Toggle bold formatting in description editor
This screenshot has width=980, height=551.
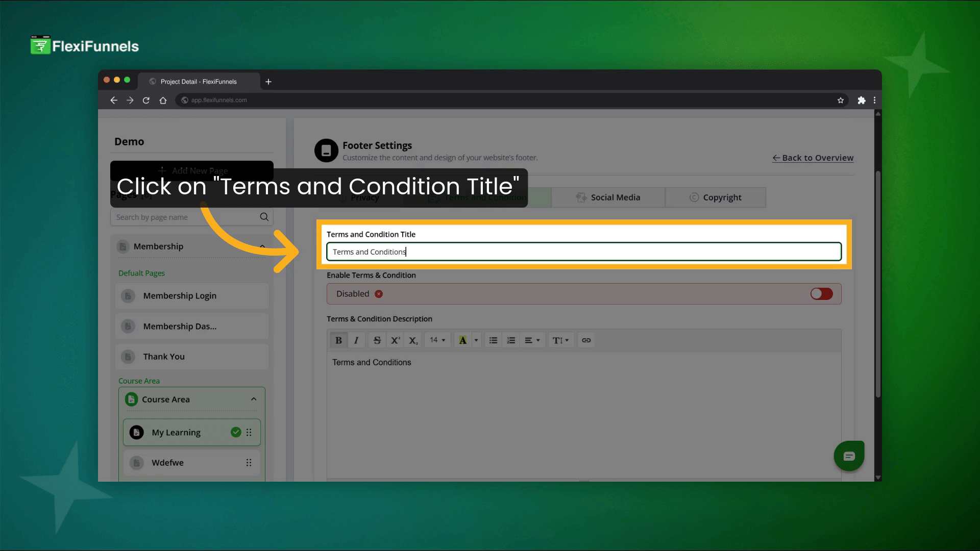(x=338, y=340)
